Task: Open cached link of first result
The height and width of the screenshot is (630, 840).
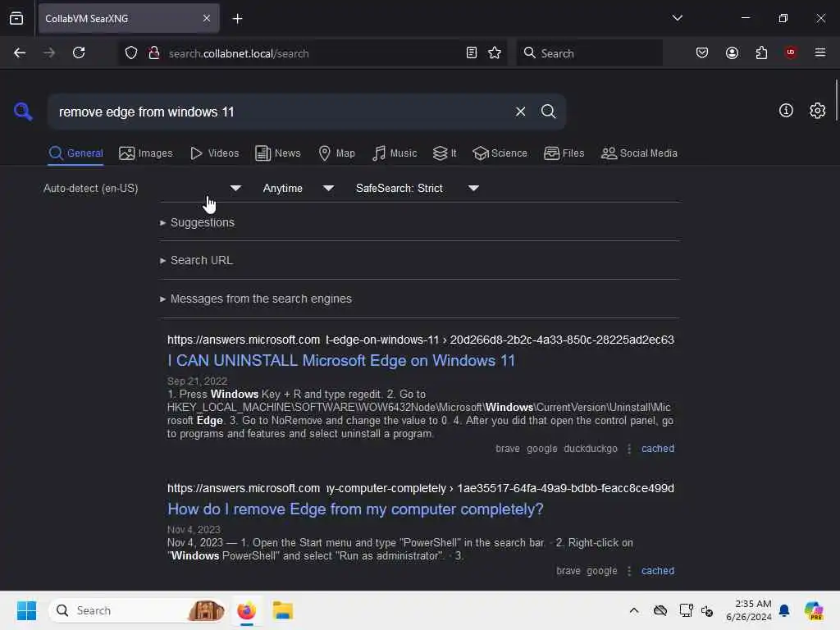Action: (658, 449)
